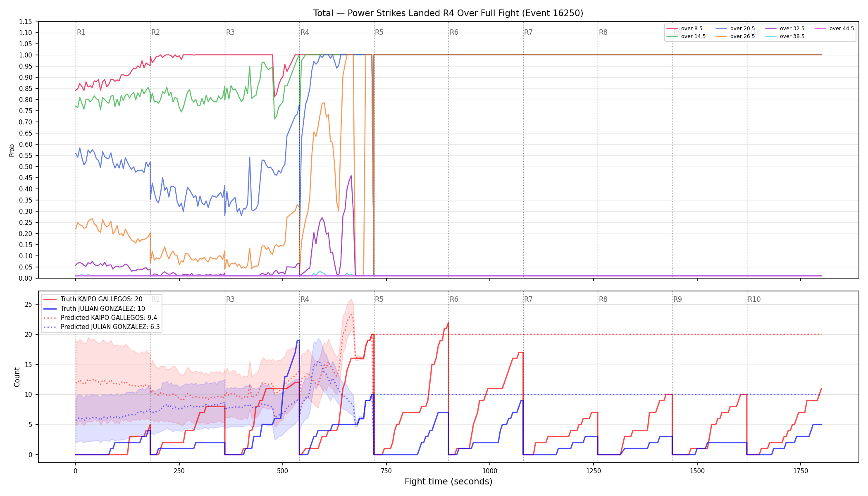Click 'Truth JULIAN GONZALEZ: 10' legend entry

click(94, 308)
